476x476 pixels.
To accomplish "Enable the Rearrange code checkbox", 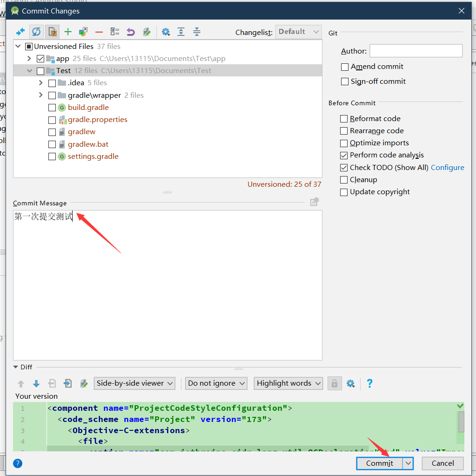I will click(x=344, y=131).
